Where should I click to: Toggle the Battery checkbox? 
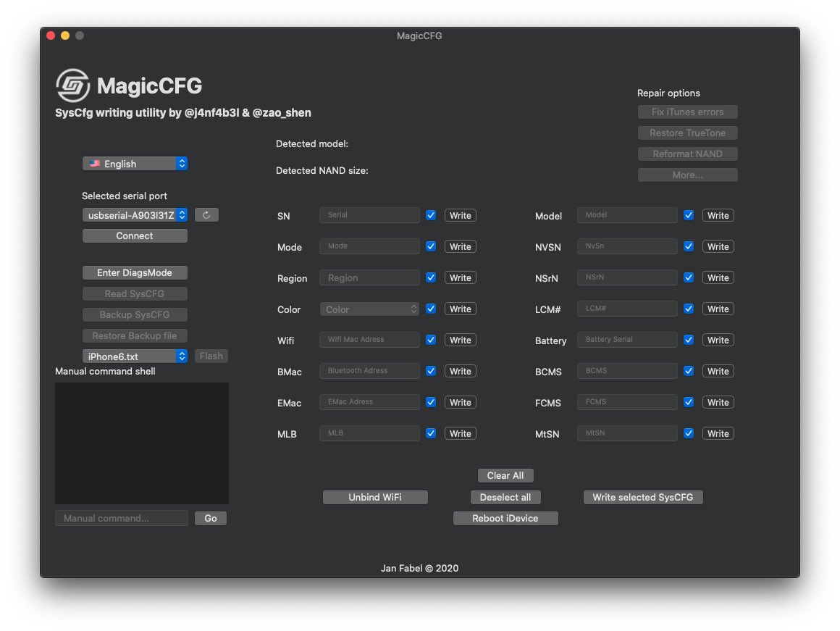click(689, 339)
